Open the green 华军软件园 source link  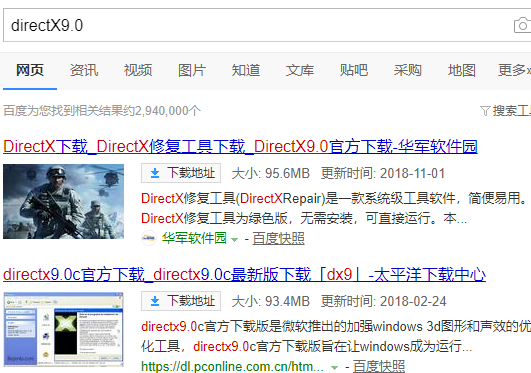194,238
